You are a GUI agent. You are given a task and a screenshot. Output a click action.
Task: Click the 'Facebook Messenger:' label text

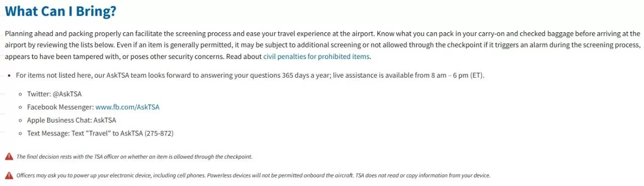coord(60,107)
